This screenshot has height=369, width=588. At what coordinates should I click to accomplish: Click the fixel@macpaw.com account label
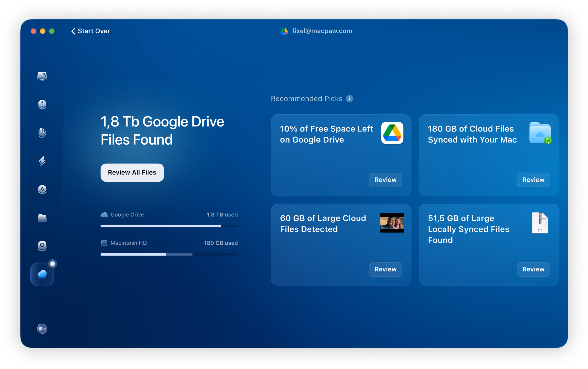(x=322, y=31)
